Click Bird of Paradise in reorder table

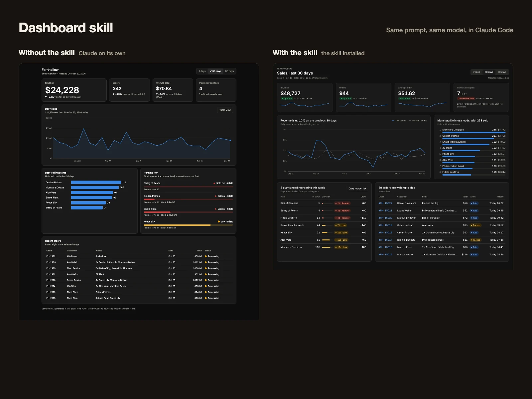[x=289, y=203]
